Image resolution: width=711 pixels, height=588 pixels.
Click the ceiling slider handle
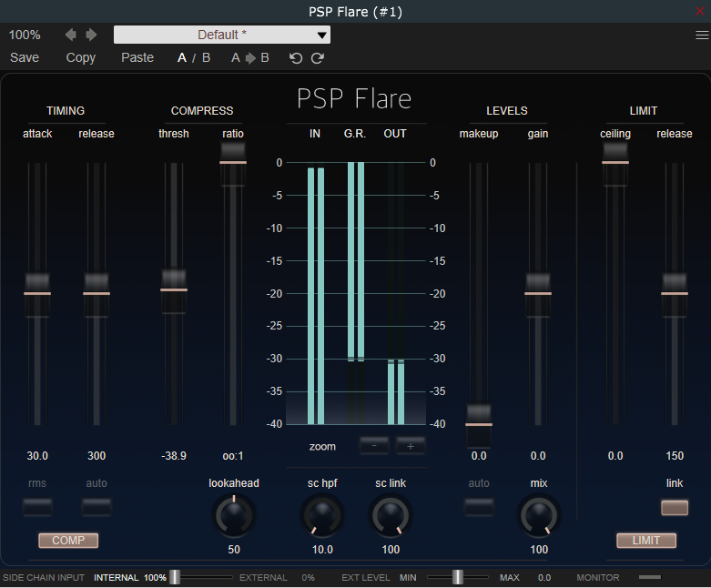[x=615, y=162]
